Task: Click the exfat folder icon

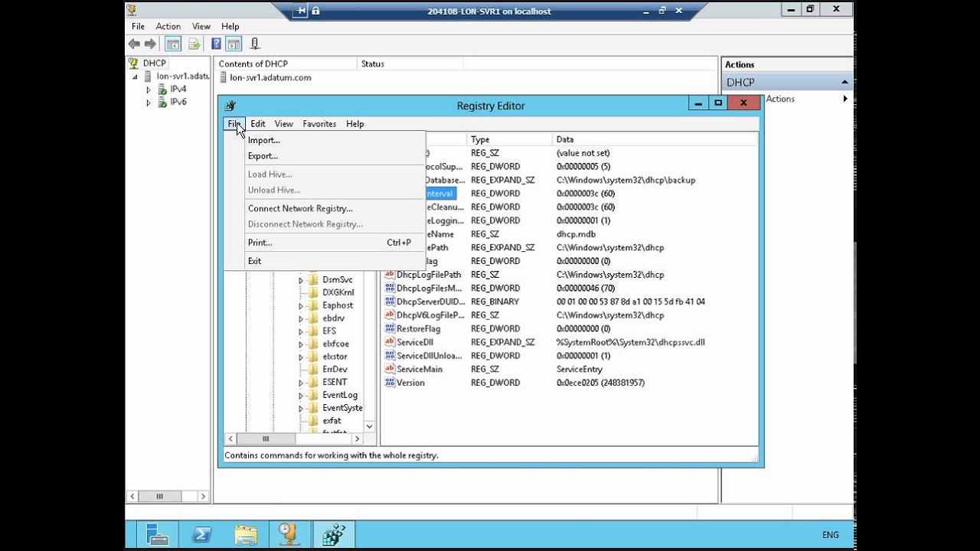Action: click(312, 420)
